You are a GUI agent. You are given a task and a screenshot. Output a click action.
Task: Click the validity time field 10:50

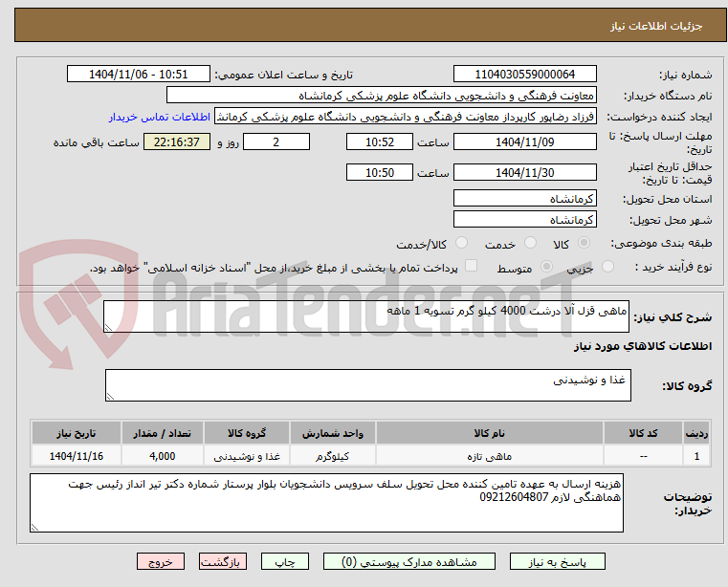[380, 173]
